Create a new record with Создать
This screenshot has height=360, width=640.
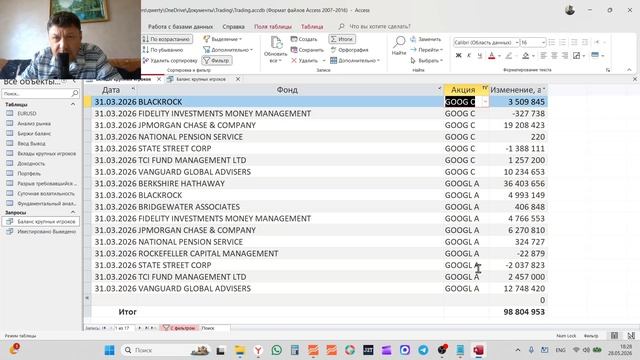click(304, 39)
